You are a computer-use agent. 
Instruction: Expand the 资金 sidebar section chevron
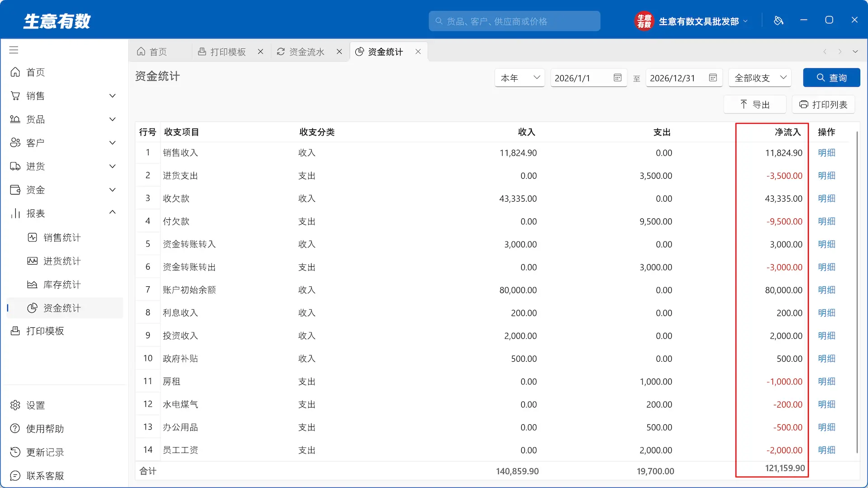113,190
